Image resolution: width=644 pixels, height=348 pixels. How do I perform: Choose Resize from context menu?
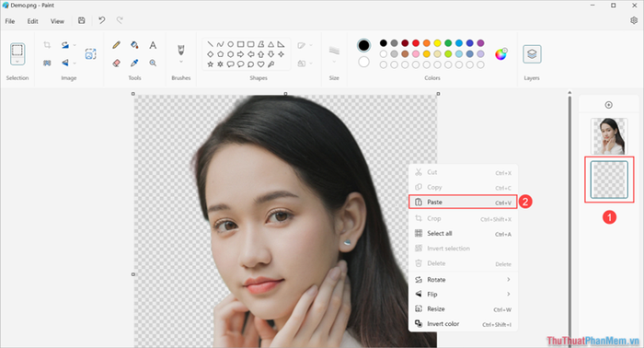pos(463,309)
